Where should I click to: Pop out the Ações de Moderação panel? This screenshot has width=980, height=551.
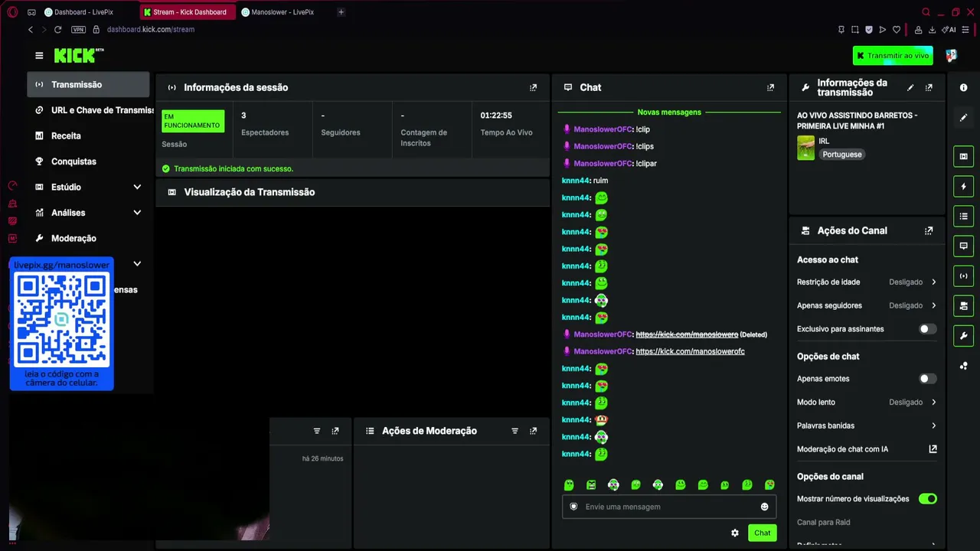534,431
